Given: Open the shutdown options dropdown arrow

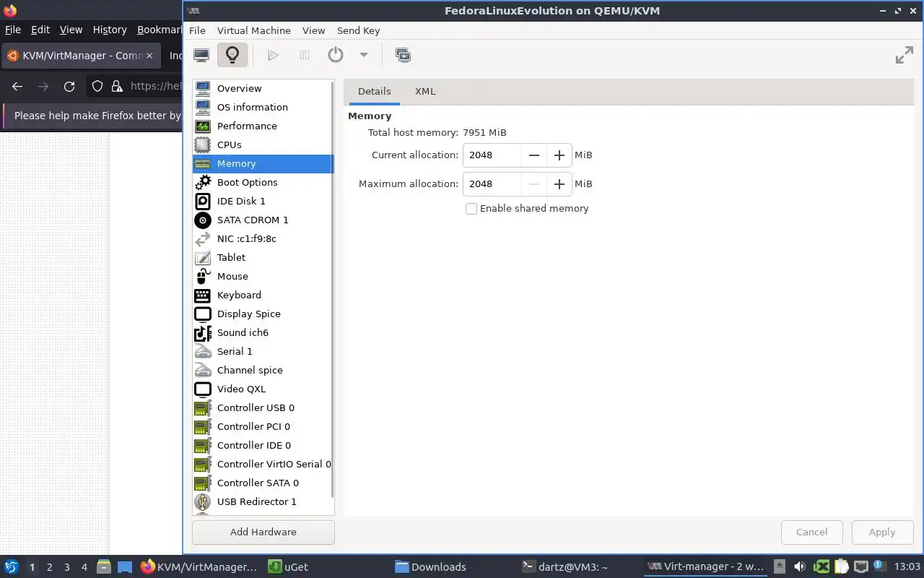Looking at the screenshot, I should [364, 55].
